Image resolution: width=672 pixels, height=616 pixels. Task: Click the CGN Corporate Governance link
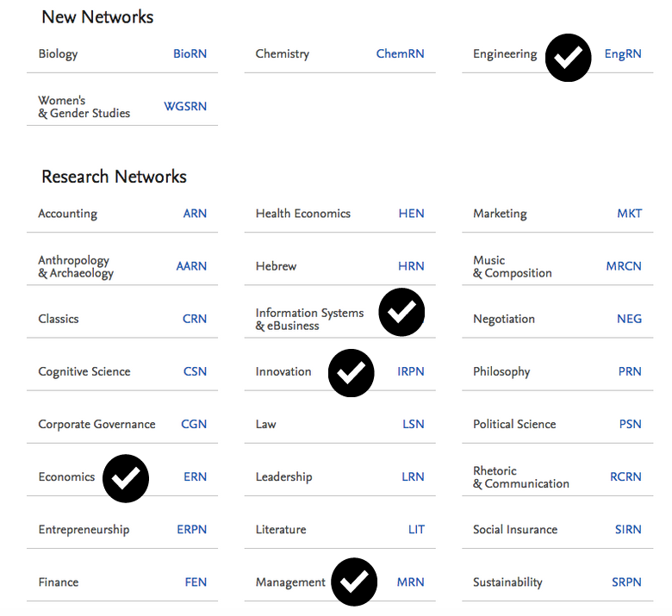click(194, 425)
